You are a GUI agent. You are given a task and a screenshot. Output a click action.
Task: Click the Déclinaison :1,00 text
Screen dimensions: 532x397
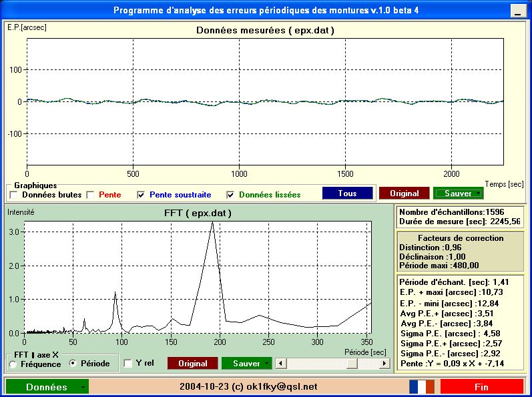pos(433,257)
